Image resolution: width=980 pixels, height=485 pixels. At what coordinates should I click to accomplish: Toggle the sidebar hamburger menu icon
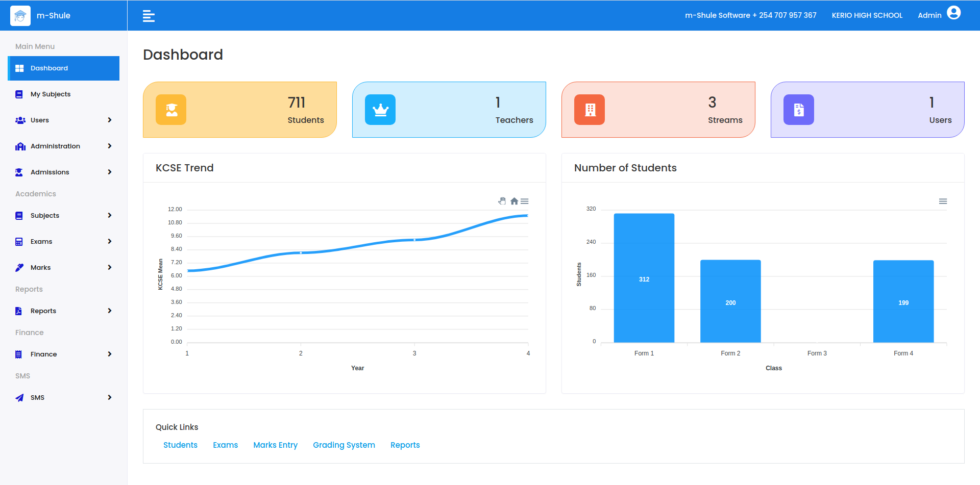coord(149,16)
